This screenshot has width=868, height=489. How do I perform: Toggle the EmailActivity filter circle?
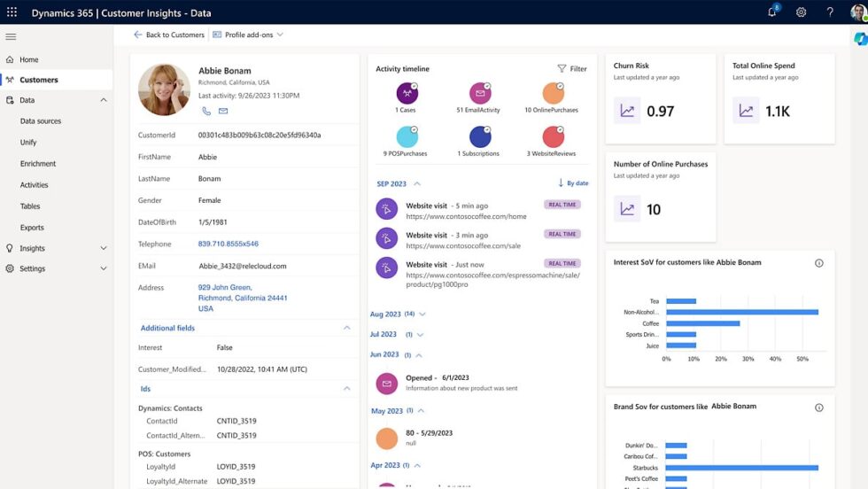pos(479,93)
